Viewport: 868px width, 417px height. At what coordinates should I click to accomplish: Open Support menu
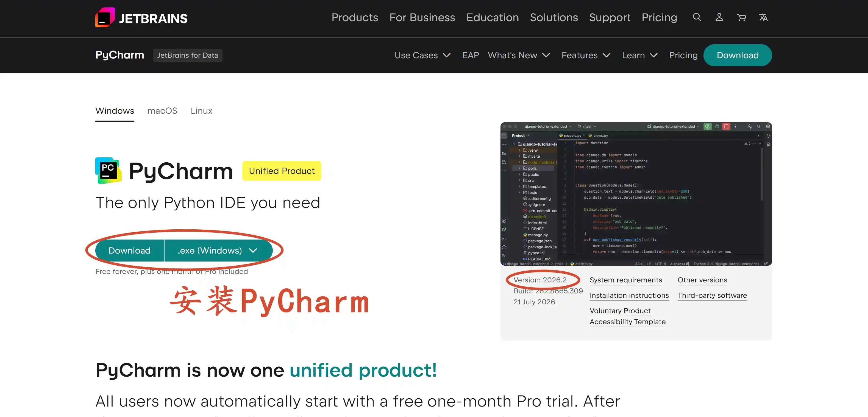609,18
